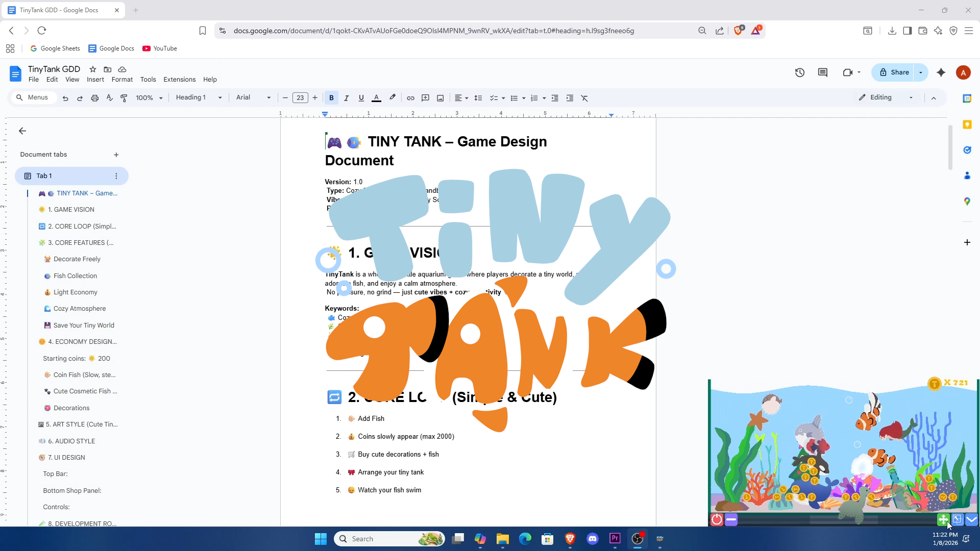Open the Editing mode dropdown
Viewport: 980px width, 551px height.
click(886, 97)
